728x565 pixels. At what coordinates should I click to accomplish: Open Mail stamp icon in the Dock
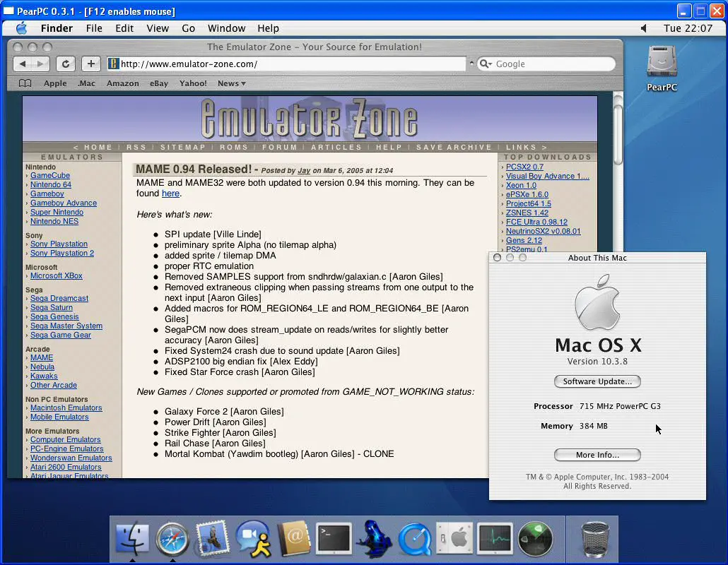click(212, 537)
